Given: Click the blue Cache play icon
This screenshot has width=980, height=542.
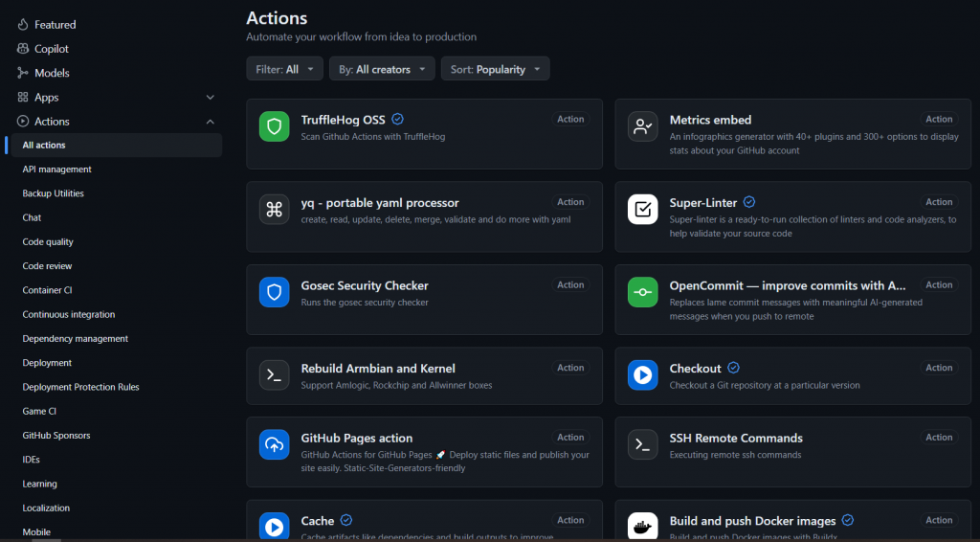Looking at the screenshot, I should pyautogui.click(x=275, y=527).
